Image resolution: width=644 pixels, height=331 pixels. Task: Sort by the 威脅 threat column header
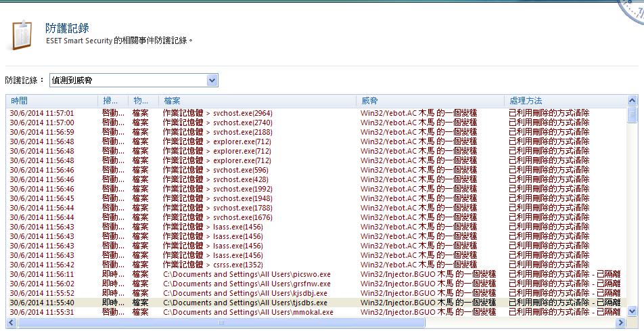[x=430, y=101]
